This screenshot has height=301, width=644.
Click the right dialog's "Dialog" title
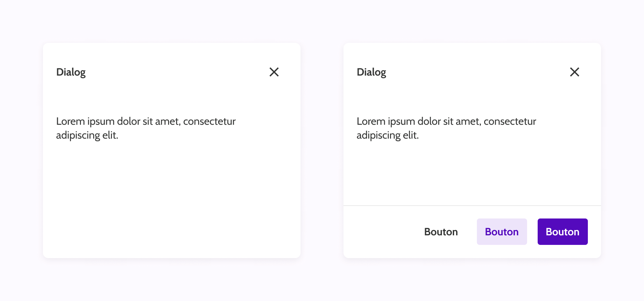click(372, 72)
